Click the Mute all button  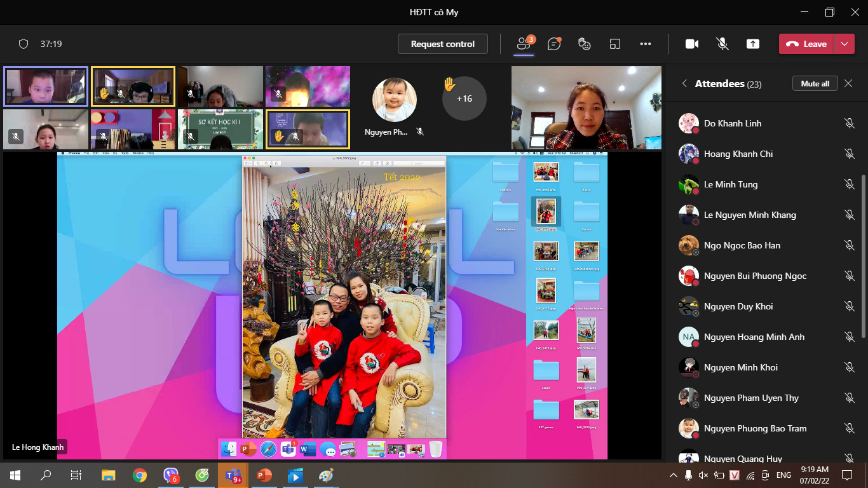(x=815, y=84)
